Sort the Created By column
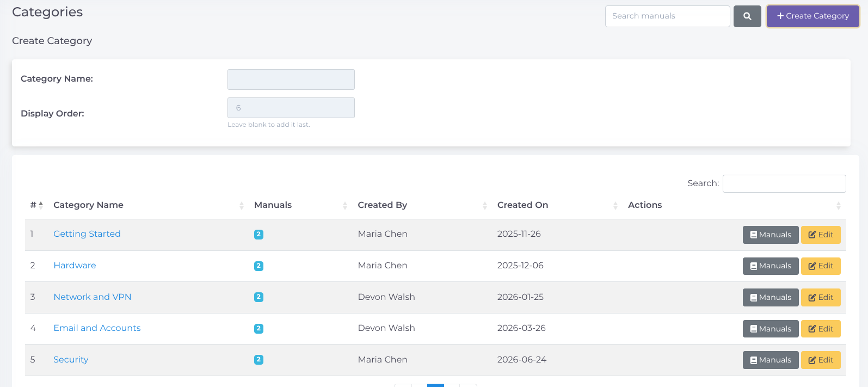The height and width of the screenshot is (387, 868). click(485, 206)
